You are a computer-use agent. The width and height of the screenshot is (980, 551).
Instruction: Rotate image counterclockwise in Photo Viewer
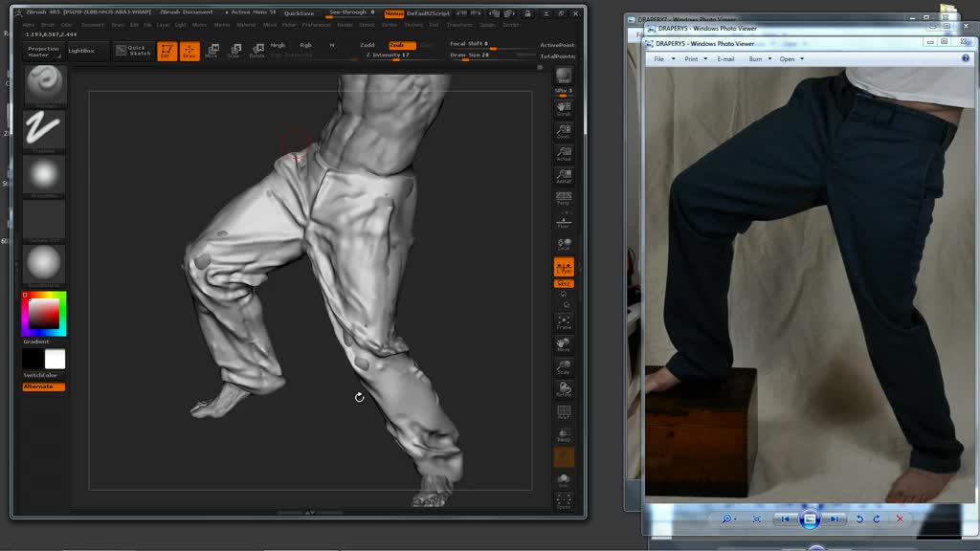point(860,519)
